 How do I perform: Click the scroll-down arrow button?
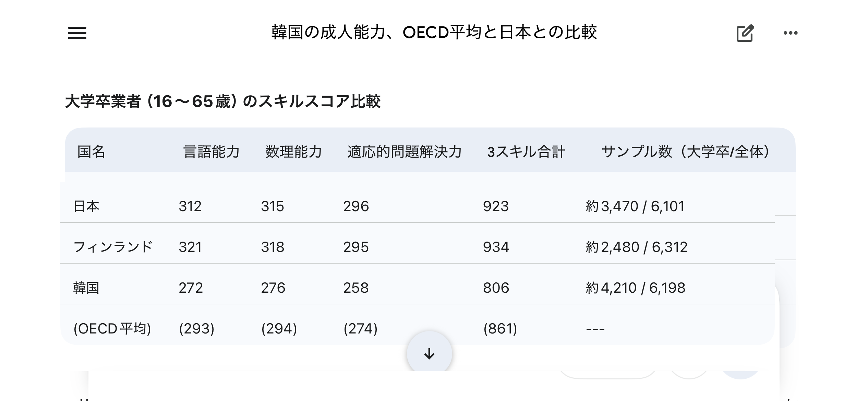pos(429,354)
